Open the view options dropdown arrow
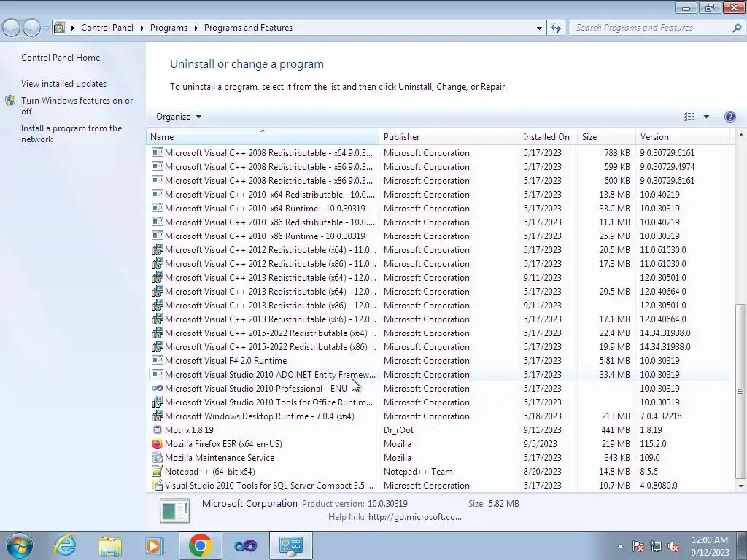Viewport: 747px width, 560px height. pyautogui.click(x=706, y=117)
